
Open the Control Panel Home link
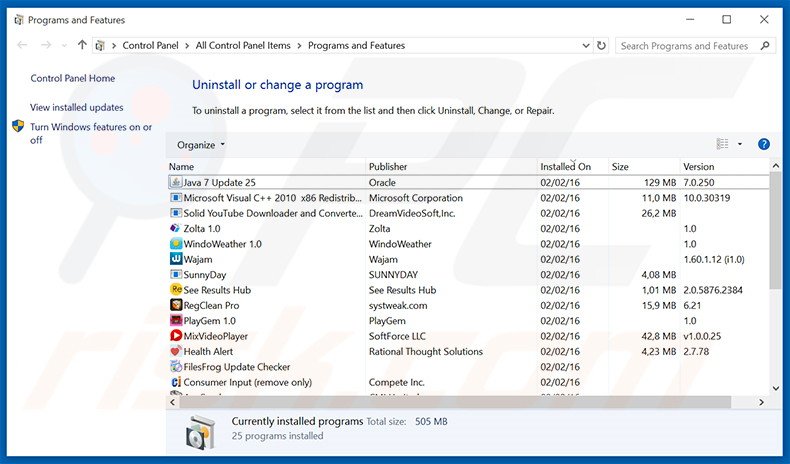tap(73, 78)
